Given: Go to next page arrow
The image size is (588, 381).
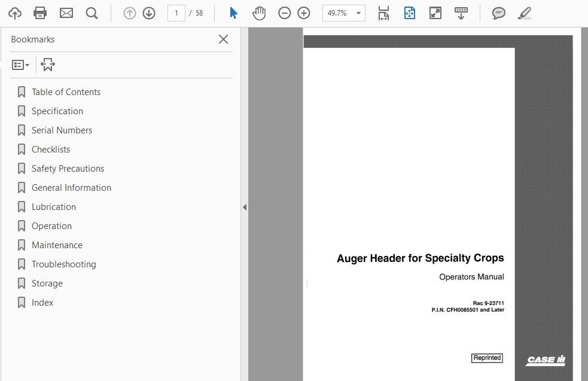Looking at the screenshot, I should click(149, 13).
